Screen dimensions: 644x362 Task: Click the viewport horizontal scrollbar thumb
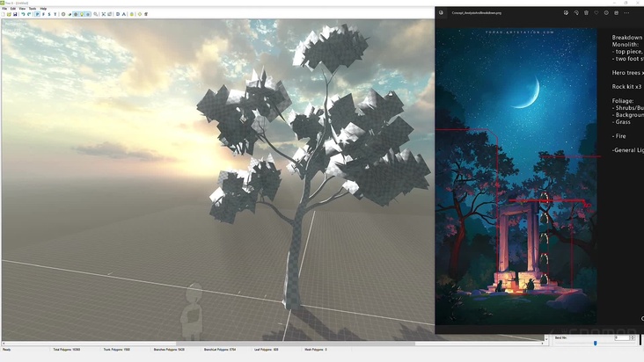pos(296,344)
